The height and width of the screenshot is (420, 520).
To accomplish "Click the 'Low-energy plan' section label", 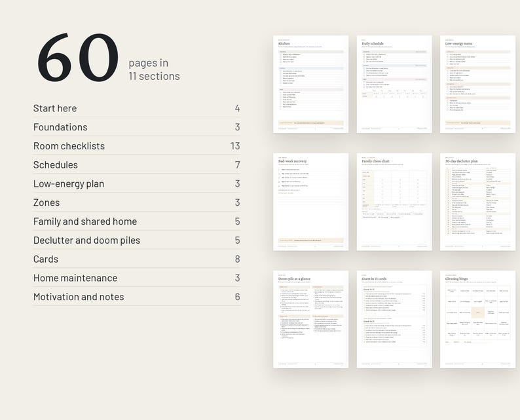I will [x=69, y=184].
